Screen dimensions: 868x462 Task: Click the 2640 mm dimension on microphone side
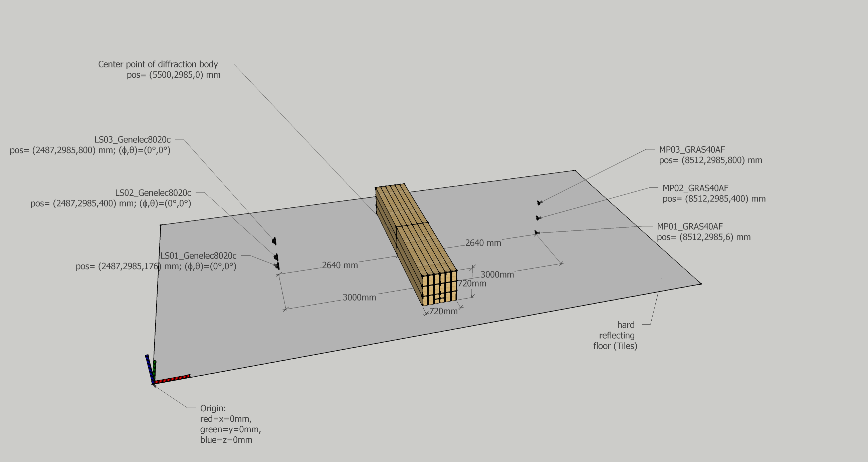483,243
